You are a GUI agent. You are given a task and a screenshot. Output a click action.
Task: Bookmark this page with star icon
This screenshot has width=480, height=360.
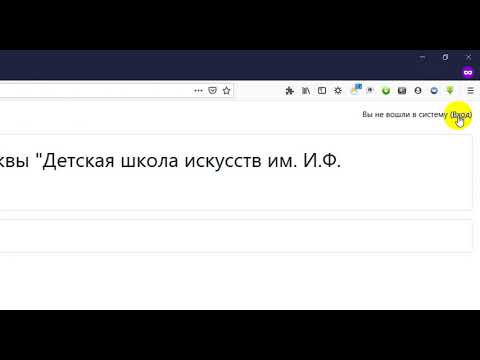click(226, 91)
